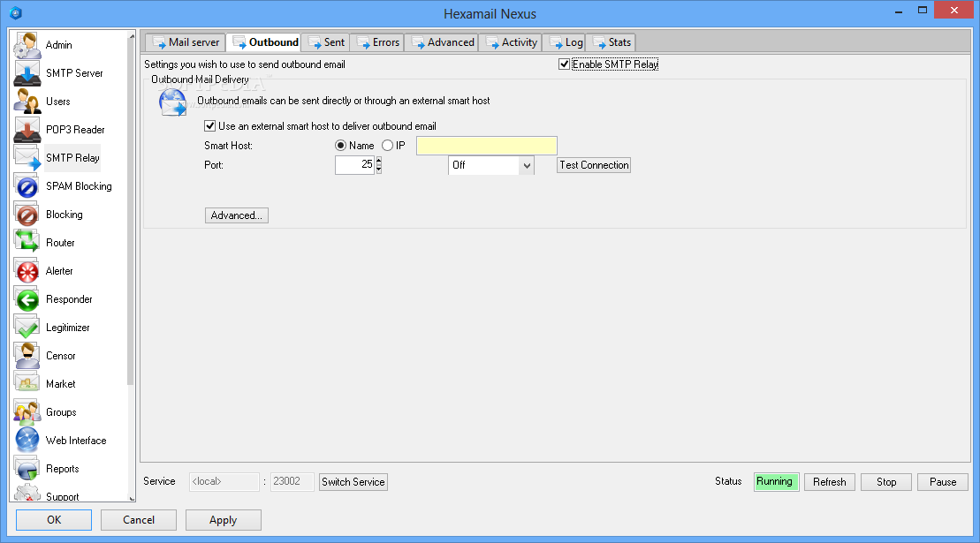The width and height of the screenshot is (980, 543).
Task: Click the Switch Service button
Action: pos(353,482)
